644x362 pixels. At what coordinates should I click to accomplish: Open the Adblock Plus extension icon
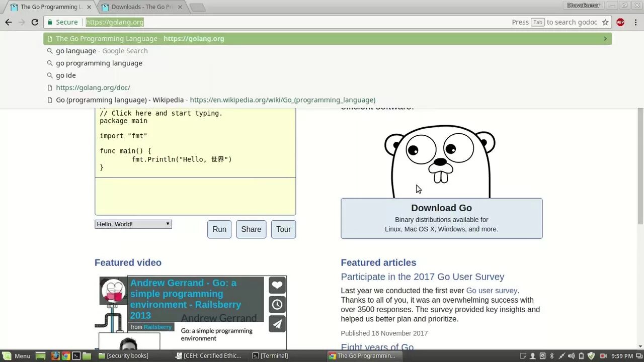pos(620,22)
